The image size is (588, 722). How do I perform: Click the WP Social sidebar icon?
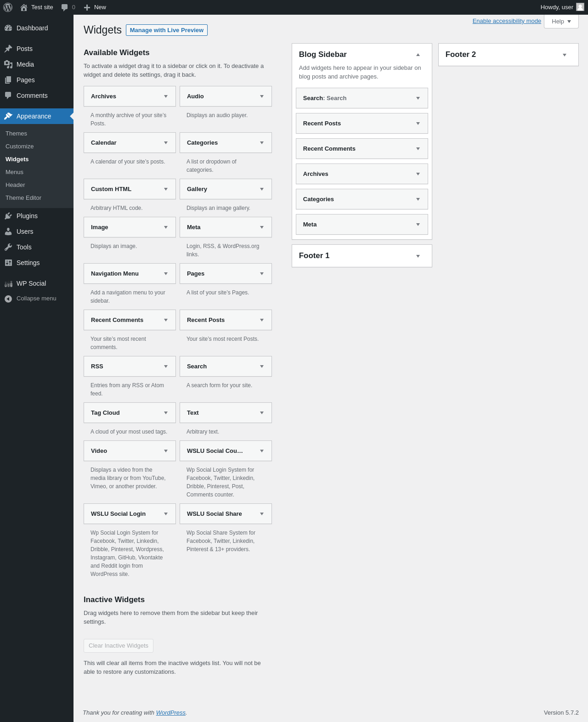(x=8, y=283)
